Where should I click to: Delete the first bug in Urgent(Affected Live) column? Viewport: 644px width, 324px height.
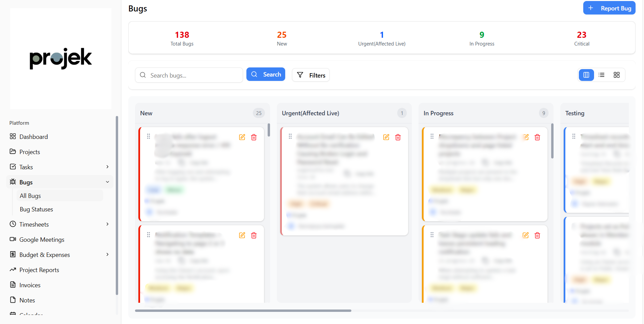pyautogui.click(x=398, y=137)
